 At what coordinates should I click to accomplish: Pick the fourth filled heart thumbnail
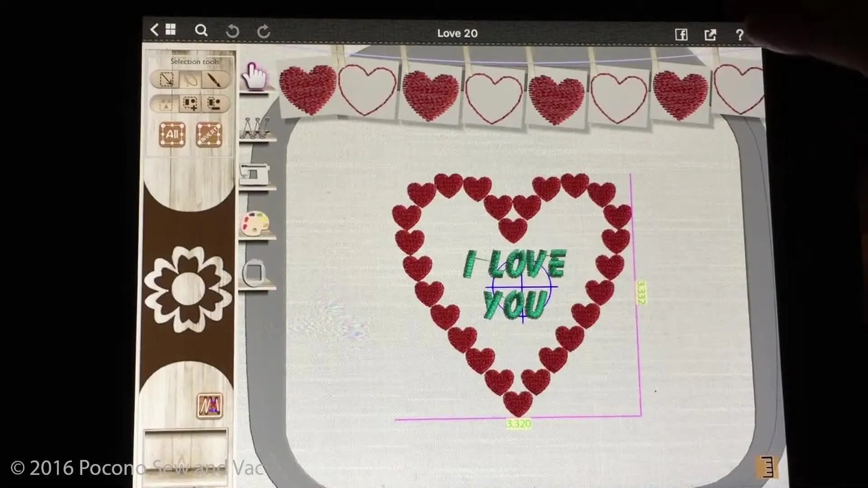click(x=680, y=95)
